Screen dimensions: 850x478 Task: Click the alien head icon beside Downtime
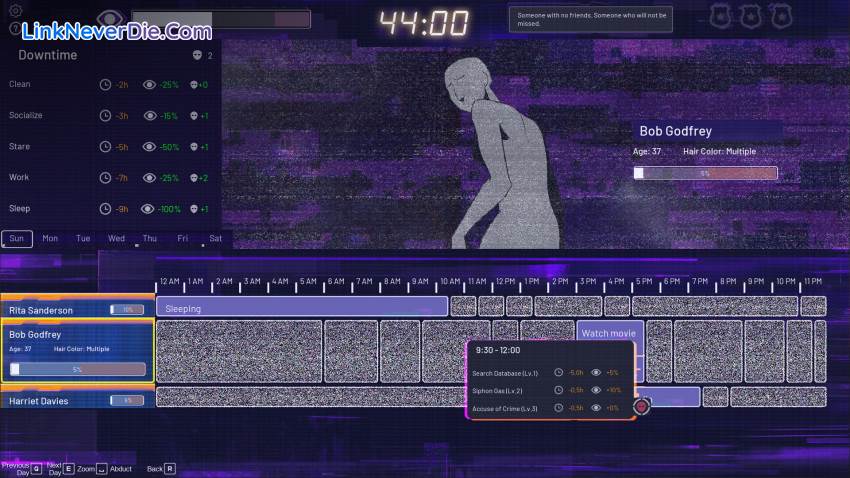coord(197,56)
